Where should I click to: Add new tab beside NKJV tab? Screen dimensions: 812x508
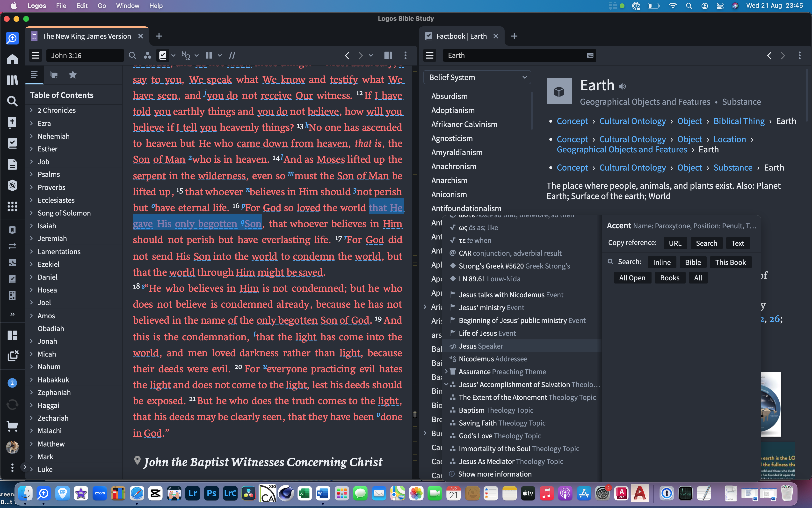(159, 36)
